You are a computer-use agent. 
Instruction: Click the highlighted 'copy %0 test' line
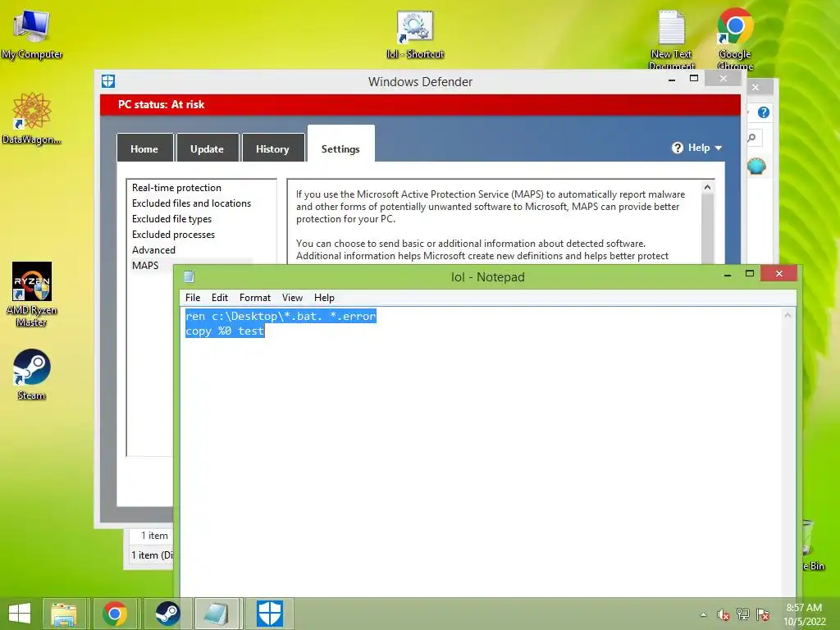(225, 331)
